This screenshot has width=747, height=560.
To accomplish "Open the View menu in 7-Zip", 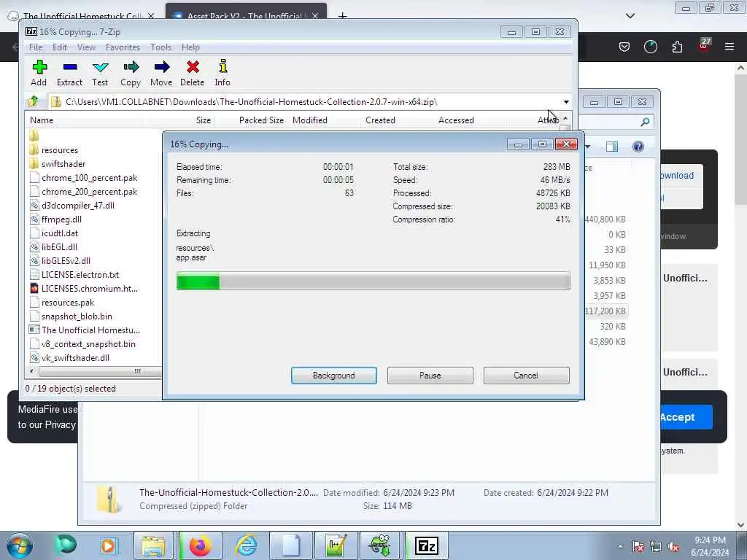I will pos(86,47).
